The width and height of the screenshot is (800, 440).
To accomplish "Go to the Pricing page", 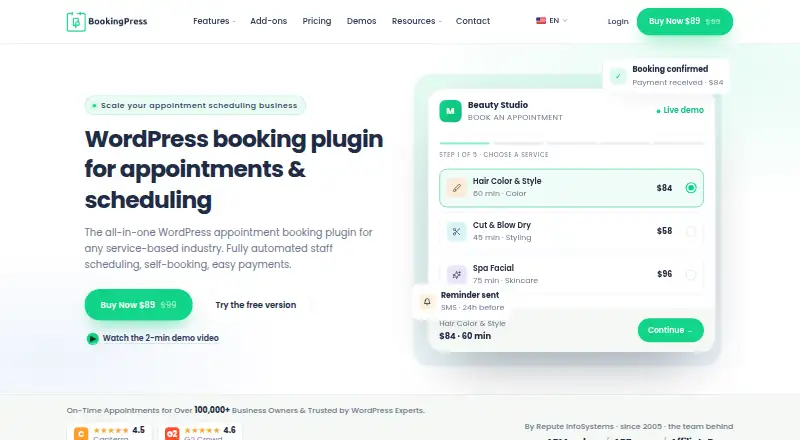I will click(317, 21).
